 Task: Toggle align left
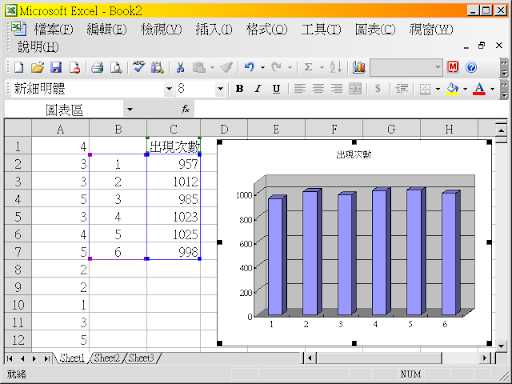point(300,89)
